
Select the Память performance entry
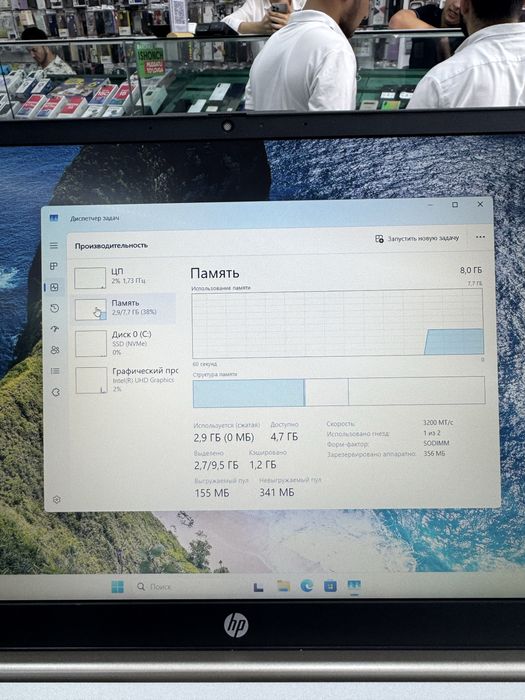pos(125,308)
